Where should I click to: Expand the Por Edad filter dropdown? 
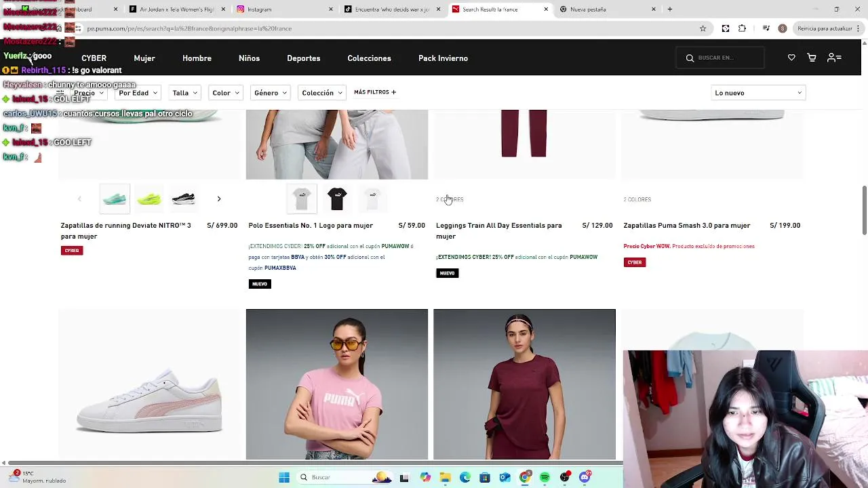[138, 93]
